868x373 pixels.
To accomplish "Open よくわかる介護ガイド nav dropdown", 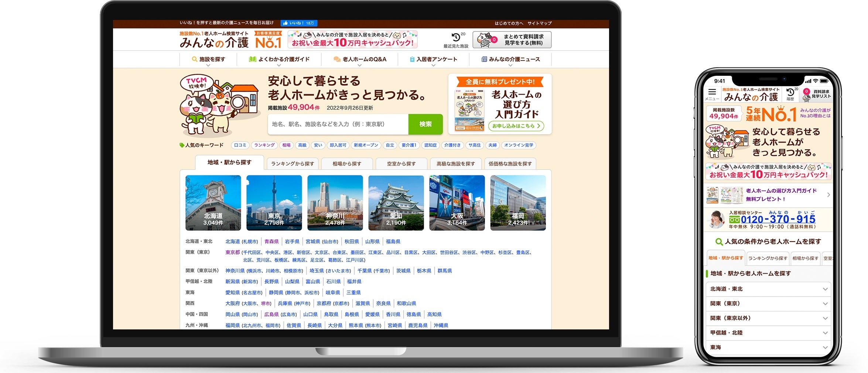I will 279,59.
